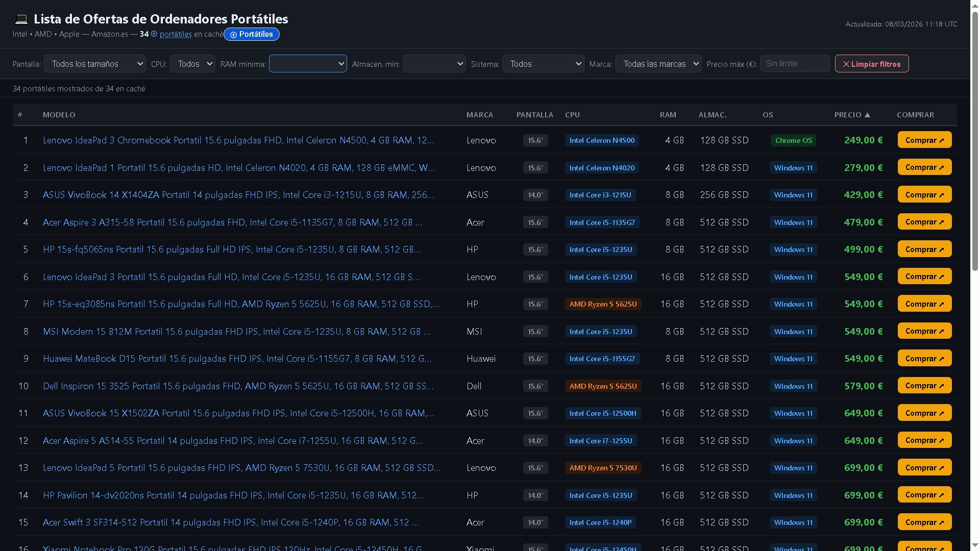The width and height of the screenshot is (980, 551).
Task: Sort by the MODELO column header
Action: point(59,115)
